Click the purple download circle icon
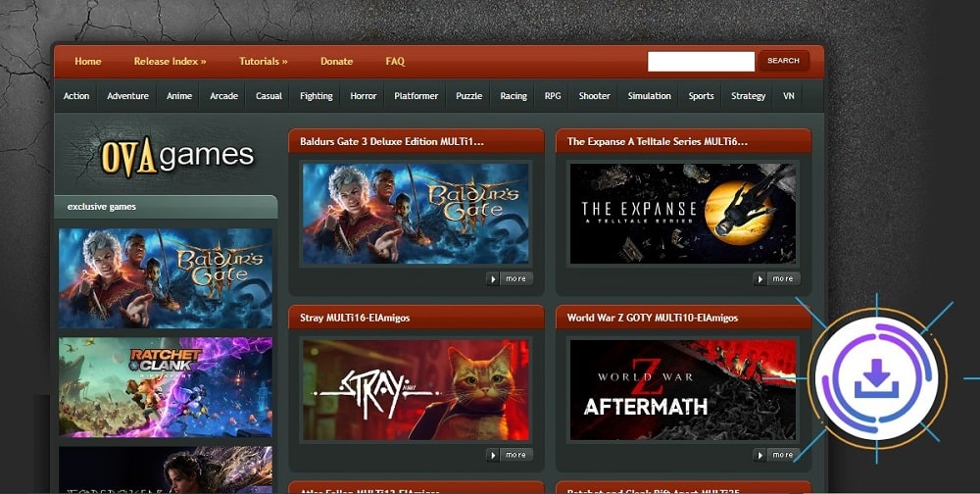Image resolution: width=980 pixels, height=494 pixels. pyautogui.click(x=876, y=378)
